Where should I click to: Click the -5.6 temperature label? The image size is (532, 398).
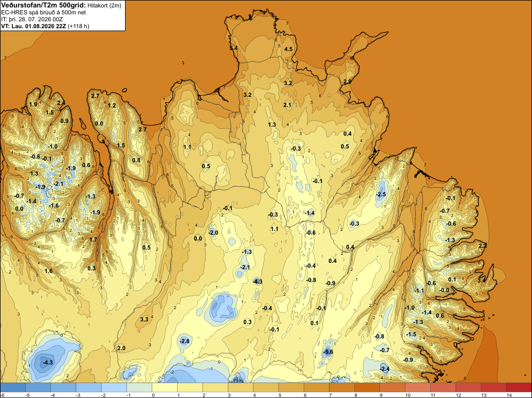click(x=328, y=352)
